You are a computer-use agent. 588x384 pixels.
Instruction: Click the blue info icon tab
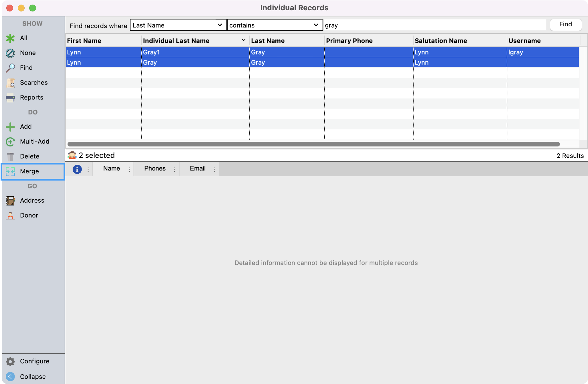point(77,169)
